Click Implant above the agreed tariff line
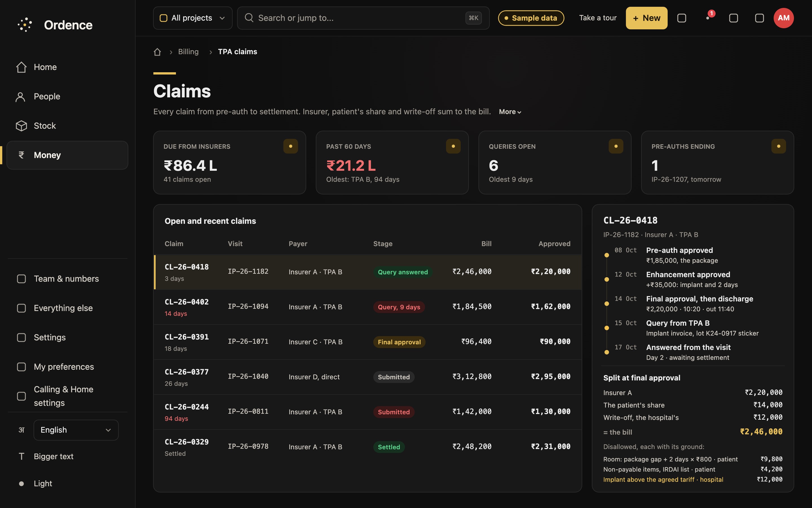Viewport: 812px width, 508px height. pos(693,479)
